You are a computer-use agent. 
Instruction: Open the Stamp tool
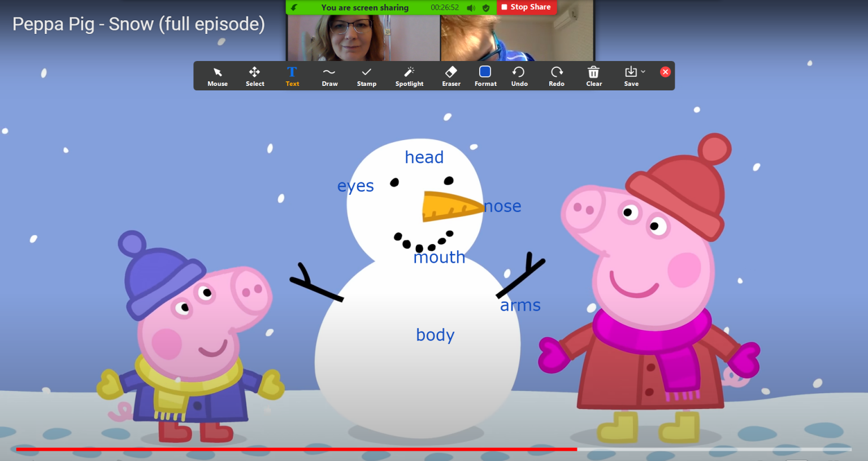[x=366, y=76]
